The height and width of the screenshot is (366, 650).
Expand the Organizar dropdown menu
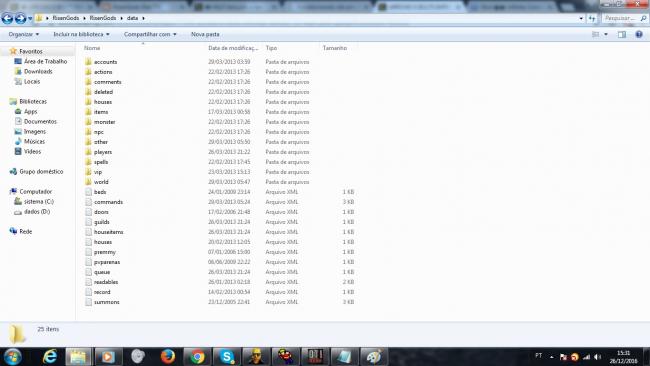(x=24, y=34)
